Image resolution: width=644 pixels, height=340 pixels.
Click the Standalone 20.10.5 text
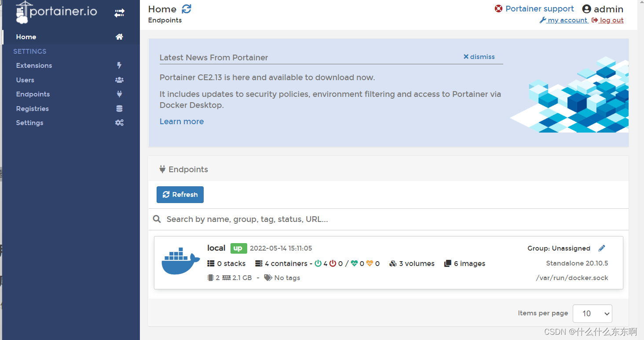coord(577,263)
